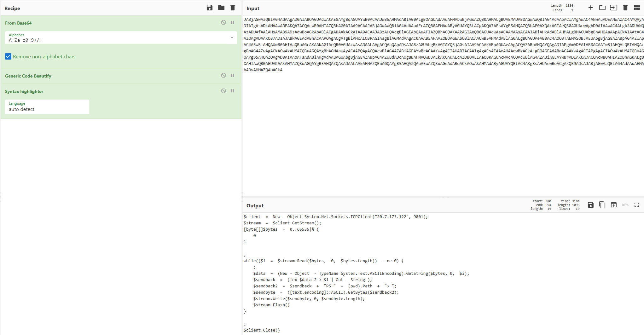Copy the raw output to clipboard
The width and height of the screenshot is (644, 335).
[602, 205]
